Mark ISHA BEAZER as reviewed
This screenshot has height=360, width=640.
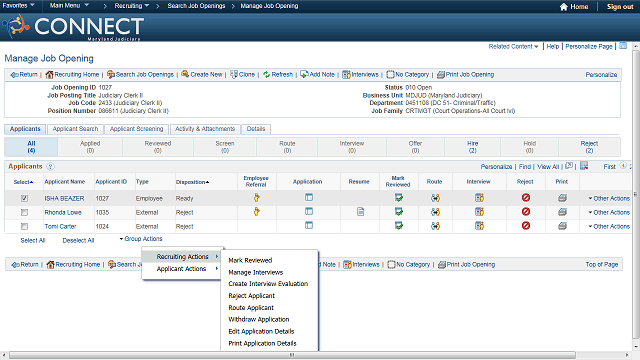pyautogui.click(x=398, y=198)
